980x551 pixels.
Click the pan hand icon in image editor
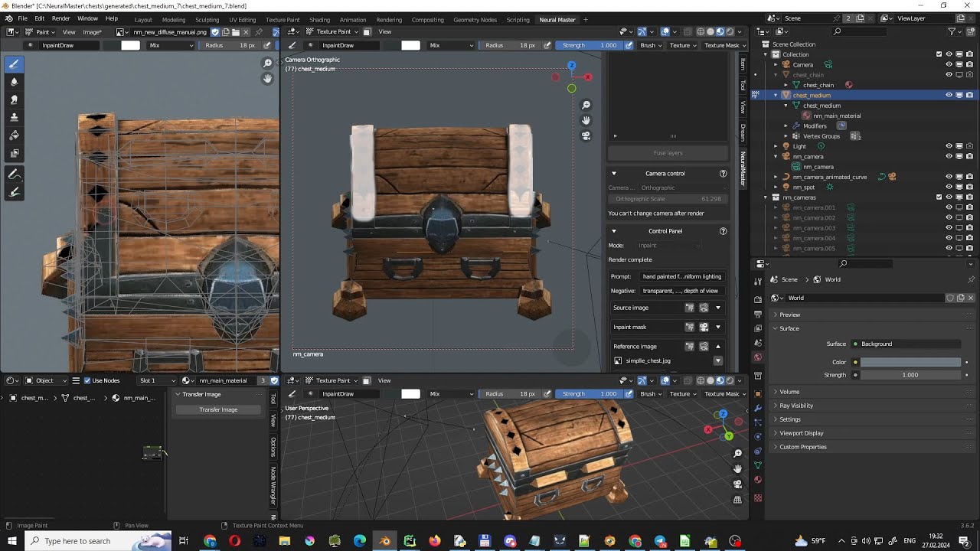[x=267, y=78]
